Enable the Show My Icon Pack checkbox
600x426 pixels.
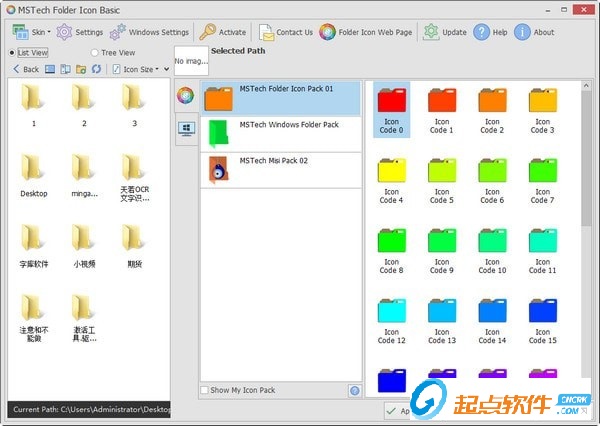point(204,390)
